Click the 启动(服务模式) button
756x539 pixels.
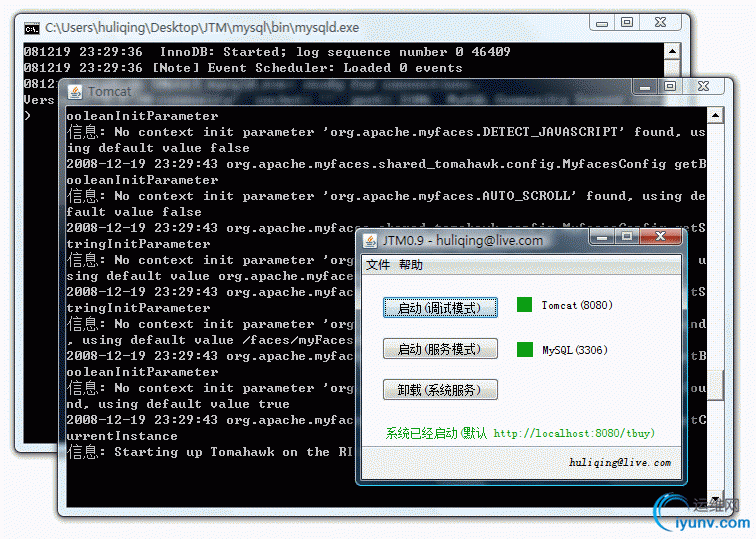[440, 349]
